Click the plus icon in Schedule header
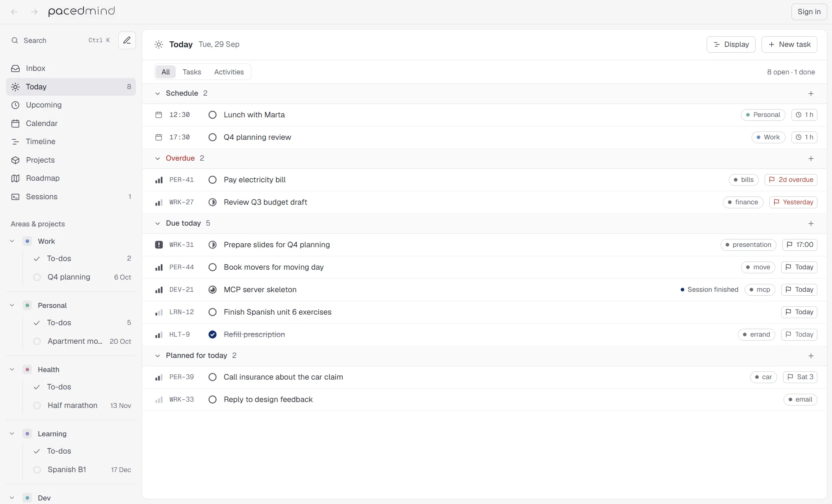The image size is (832, 504). click(x=811, y=94)
